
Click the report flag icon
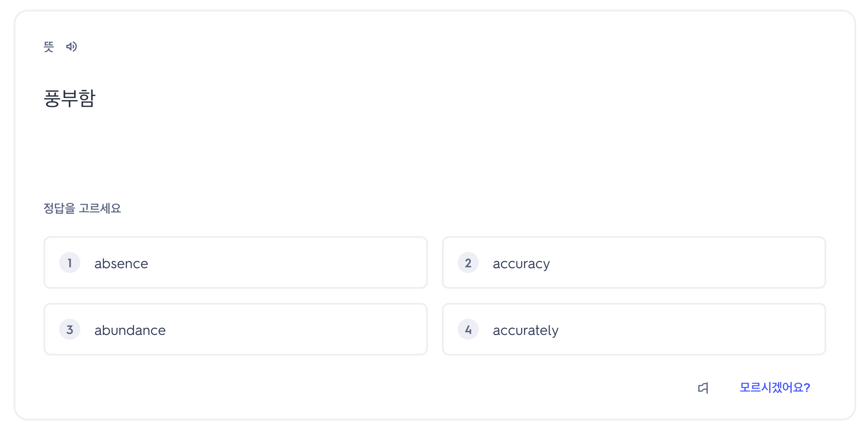tap(703, 388)
